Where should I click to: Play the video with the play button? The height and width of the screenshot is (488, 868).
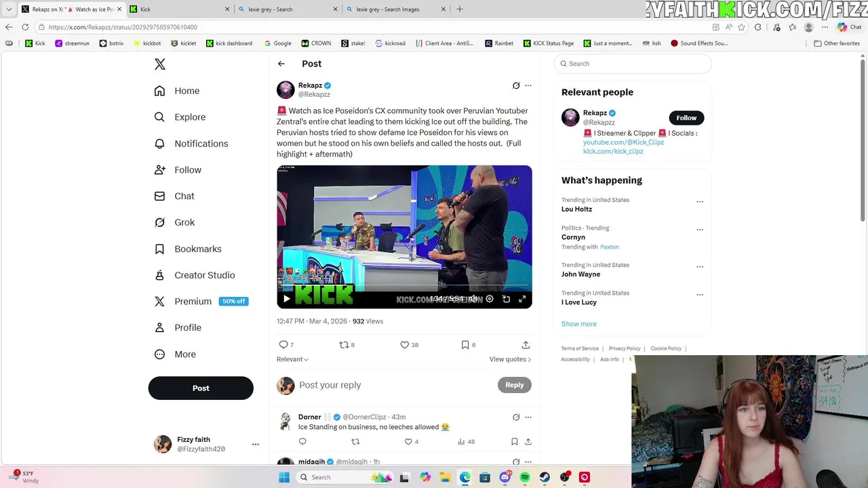point(286,299)
